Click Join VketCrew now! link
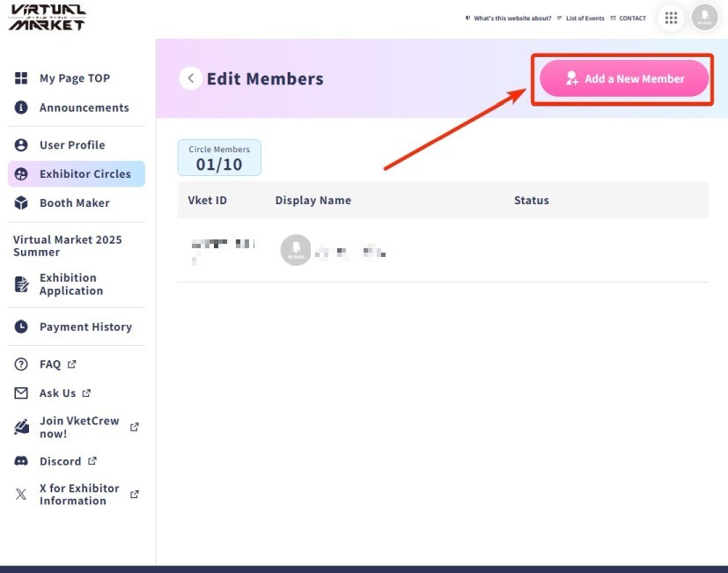This screenshot has height=573, width=728. click(79, 427)
